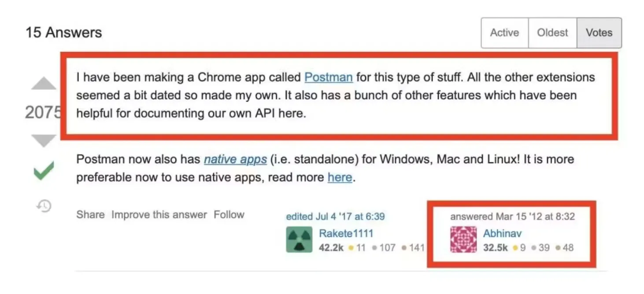
Task: Sort answers by Active
Action: [x=504, y=33]
